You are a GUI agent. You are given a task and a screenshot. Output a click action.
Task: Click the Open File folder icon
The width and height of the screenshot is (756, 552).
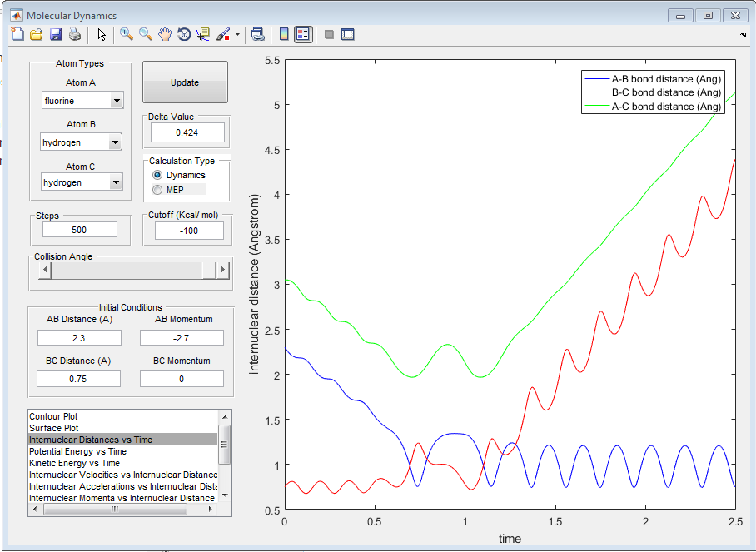(37, 34)
